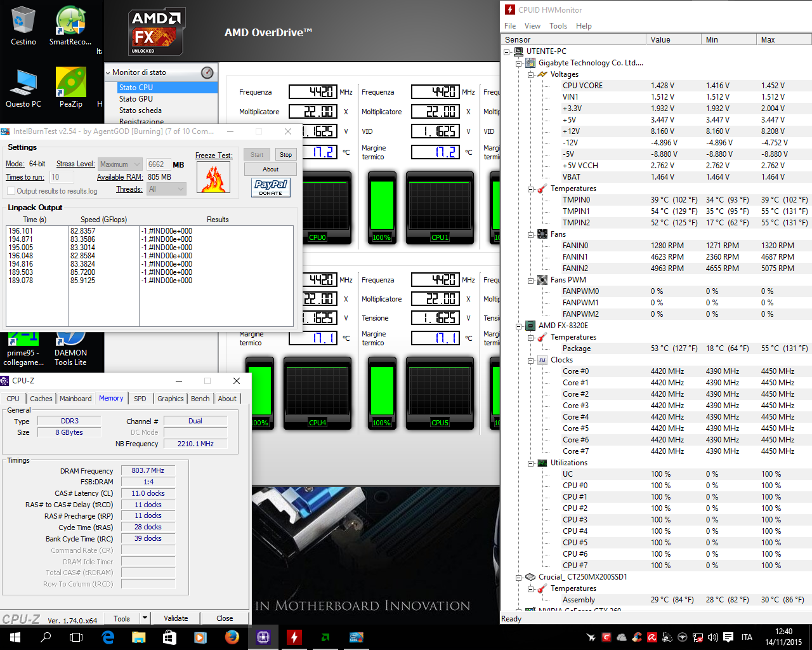Open the Help menu in HWMonitor
The height and width of the screenshot is (650, 812).
point(584,26)
